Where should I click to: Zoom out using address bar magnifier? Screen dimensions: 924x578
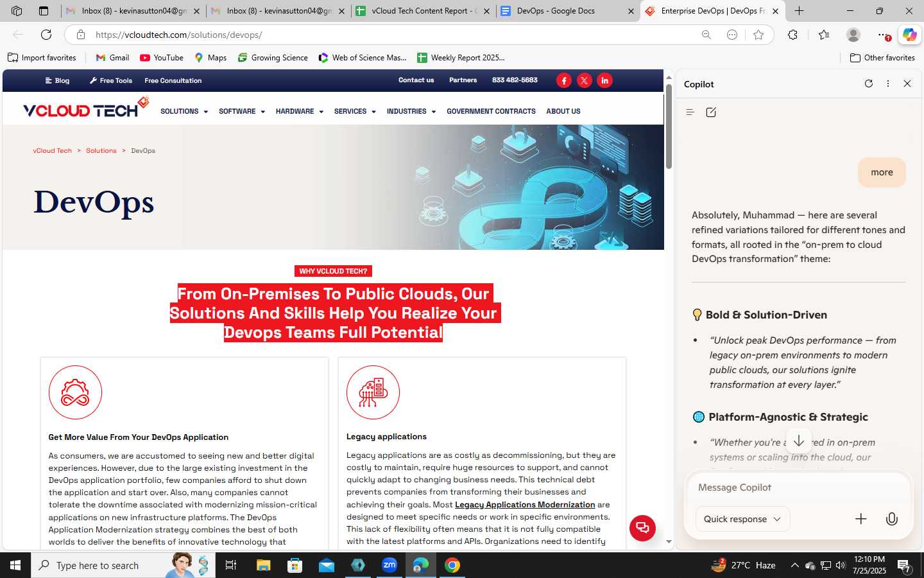pyautogui.click(x=706, y=35)
